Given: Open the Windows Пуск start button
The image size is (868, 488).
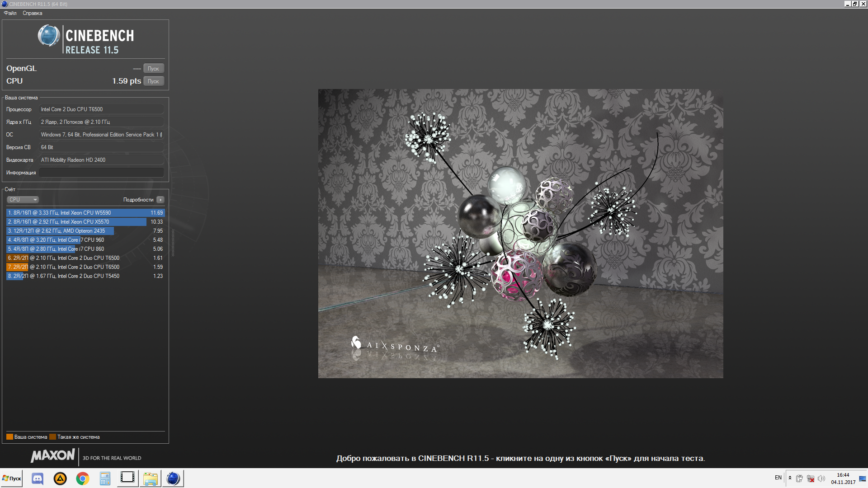Looking at the screenshot, I should click(12, 479).
